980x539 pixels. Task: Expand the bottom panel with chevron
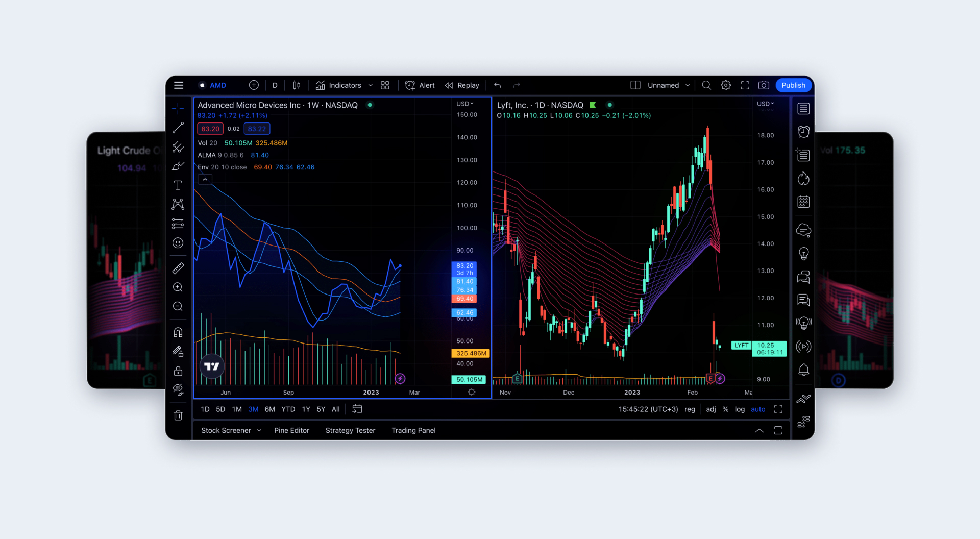tap(759, 431)
